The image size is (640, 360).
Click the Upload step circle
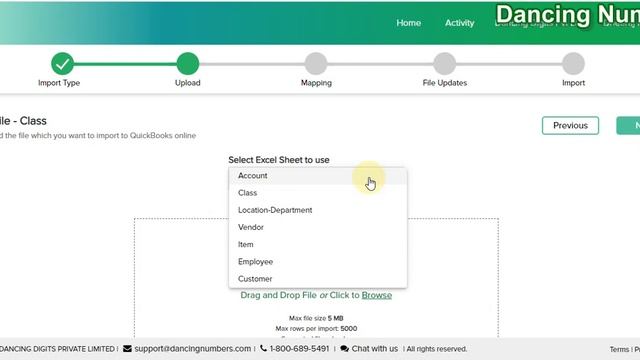[x=188, y=64]
